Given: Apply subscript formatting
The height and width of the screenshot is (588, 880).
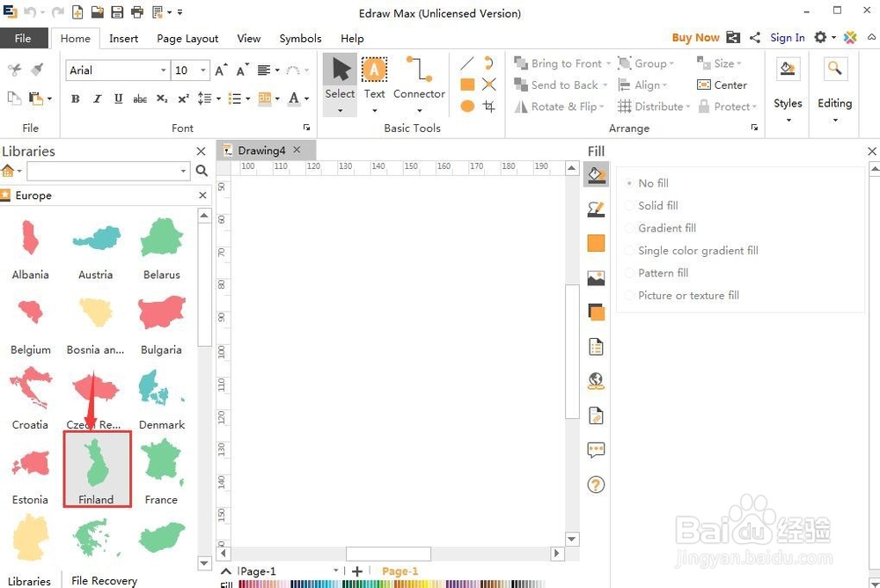Looking at the screenshot, I should click(162, 99).
